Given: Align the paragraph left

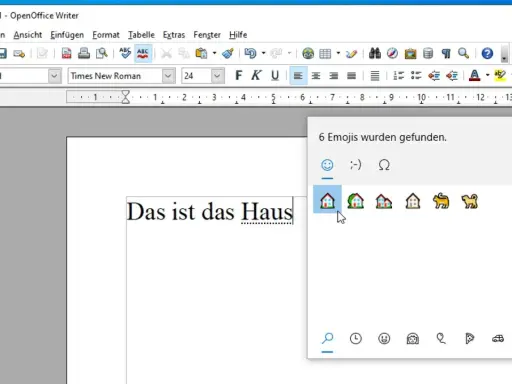Looking at the screenshot, I should [298, 76].
